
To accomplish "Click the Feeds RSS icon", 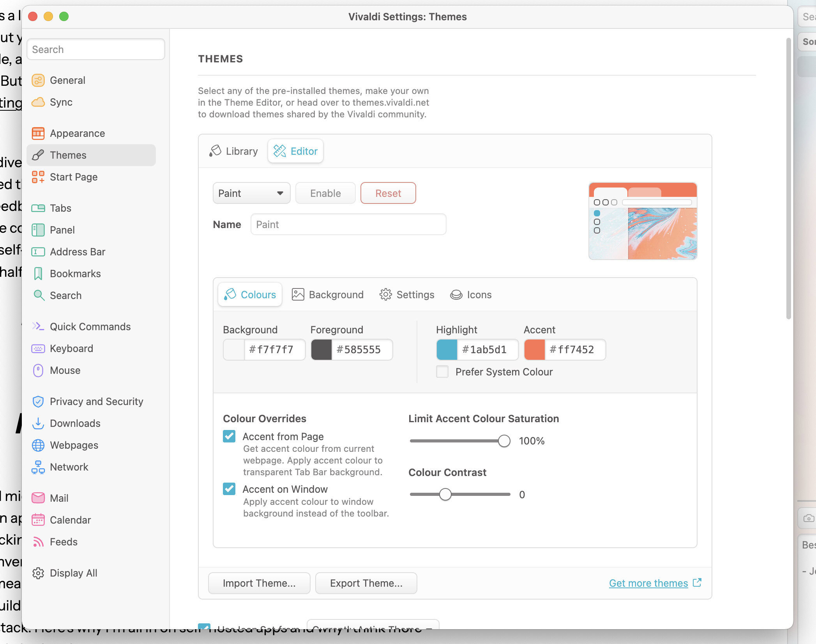I will pos(38,541).
